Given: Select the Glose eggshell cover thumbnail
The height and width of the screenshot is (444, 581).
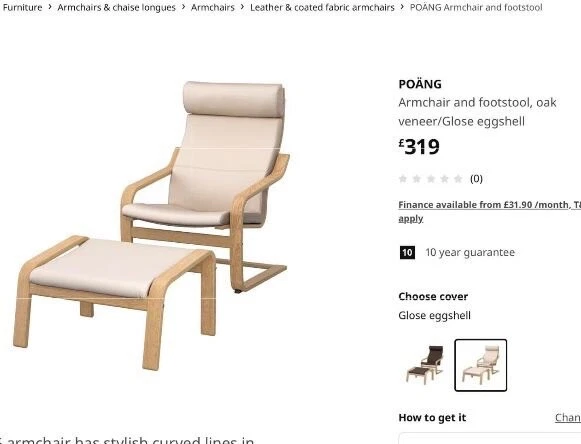Looking at the screenshot, I should [481, 365].
